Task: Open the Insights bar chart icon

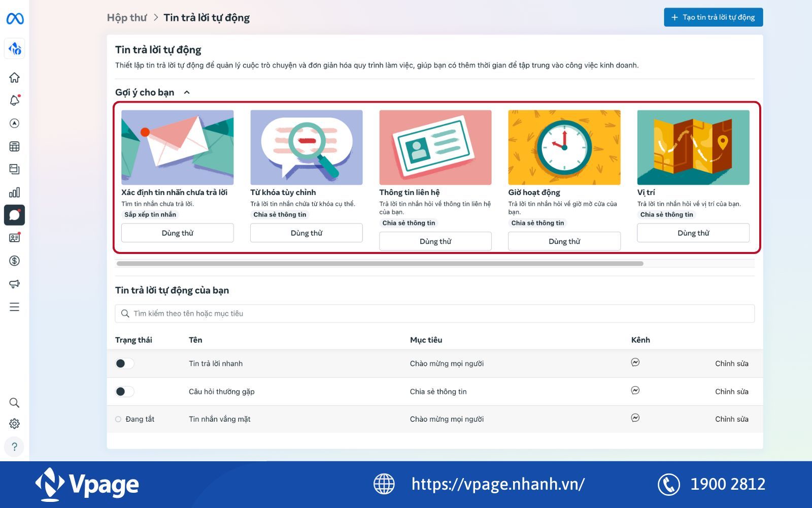Action: click(x=14, y=192)
